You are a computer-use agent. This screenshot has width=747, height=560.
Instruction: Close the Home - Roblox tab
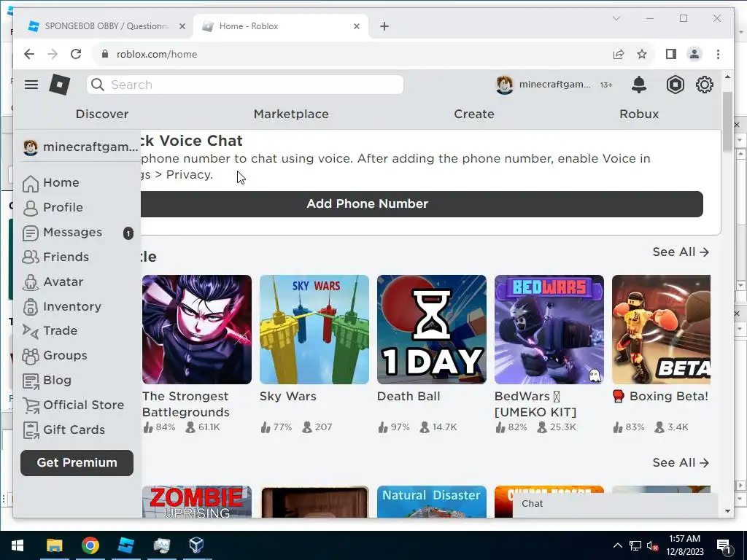click(x=356, y=26)
